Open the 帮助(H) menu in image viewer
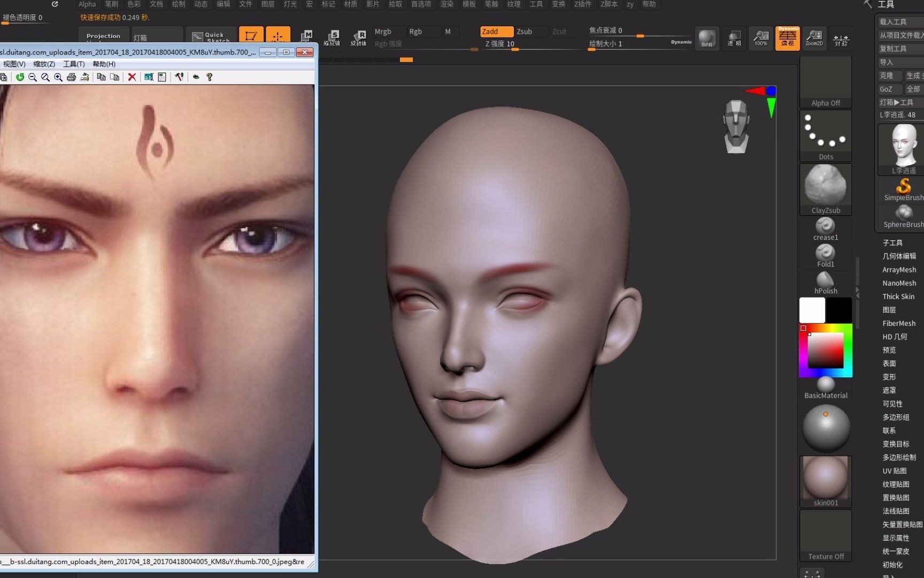 (105, 64)
